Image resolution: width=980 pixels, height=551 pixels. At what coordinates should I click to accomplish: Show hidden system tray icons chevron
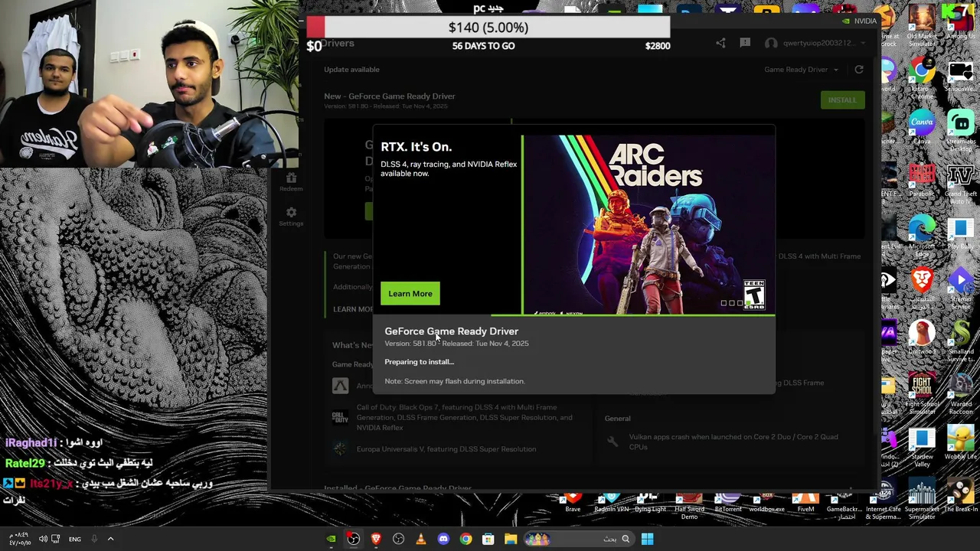point(110,539)
